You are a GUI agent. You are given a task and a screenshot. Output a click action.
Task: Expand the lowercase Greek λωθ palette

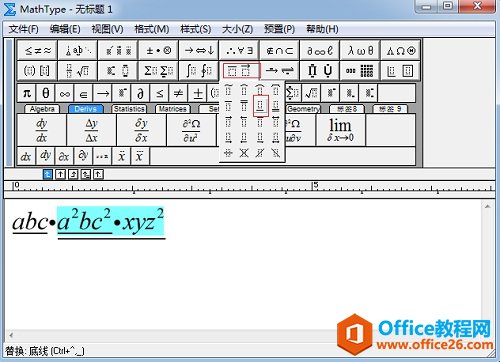click(x=360, y=50)
